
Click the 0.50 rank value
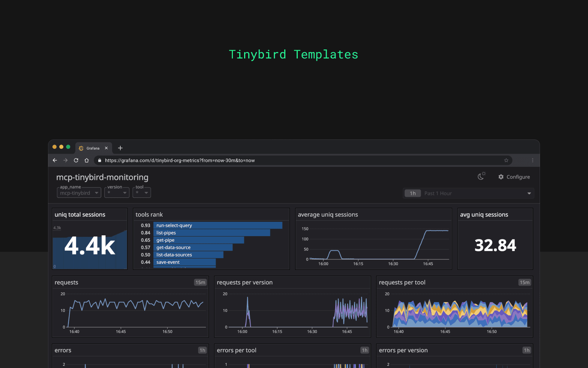coord(145,255)
